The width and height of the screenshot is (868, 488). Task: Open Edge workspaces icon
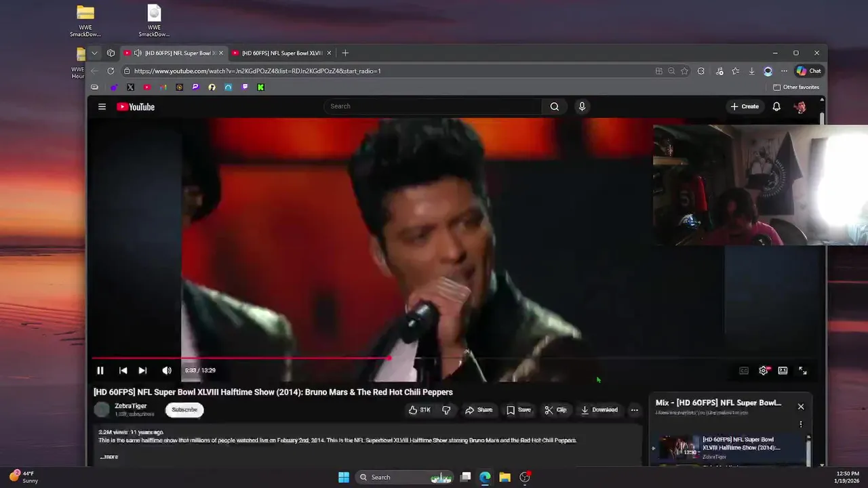[111, 53]
